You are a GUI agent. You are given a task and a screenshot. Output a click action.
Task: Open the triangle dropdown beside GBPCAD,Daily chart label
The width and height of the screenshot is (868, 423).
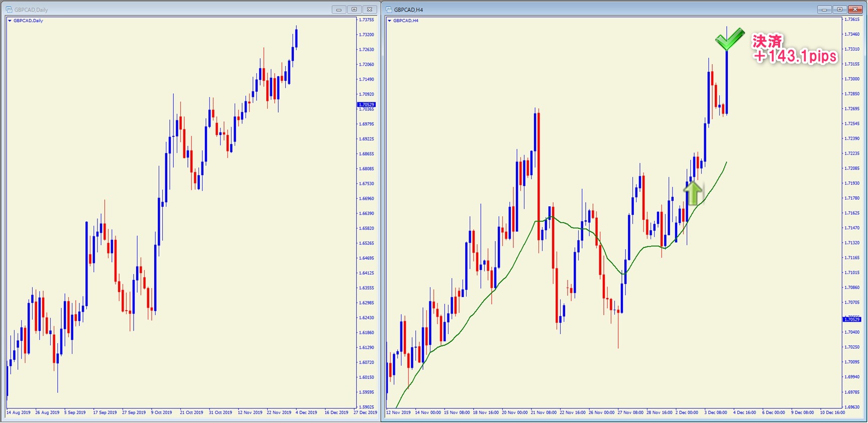[10, 21]
